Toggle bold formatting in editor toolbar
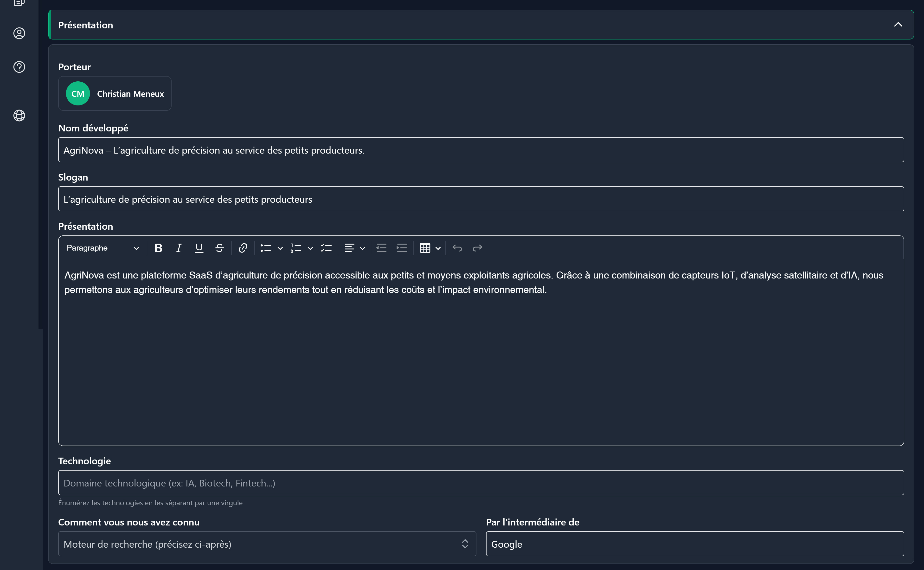Image resolution: width=924 pixels, height=570 pixels. pos(158,248)
